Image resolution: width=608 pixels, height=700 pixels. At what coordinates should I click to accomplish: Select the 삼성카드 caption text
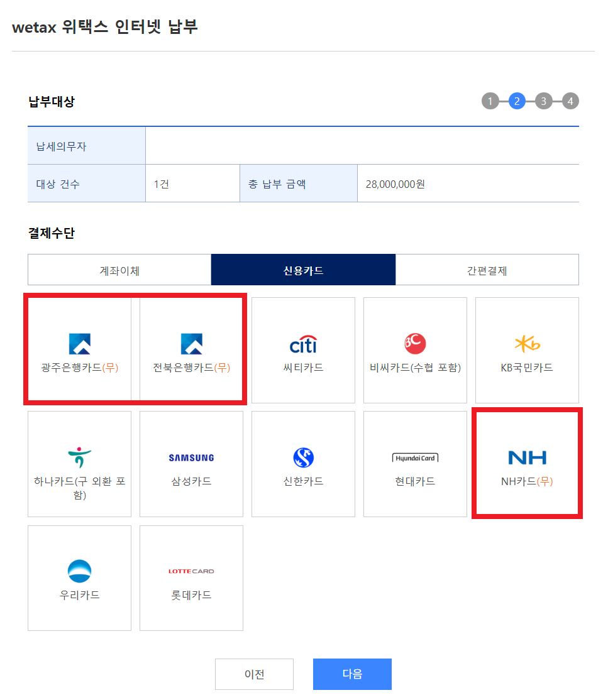(192, 481)
